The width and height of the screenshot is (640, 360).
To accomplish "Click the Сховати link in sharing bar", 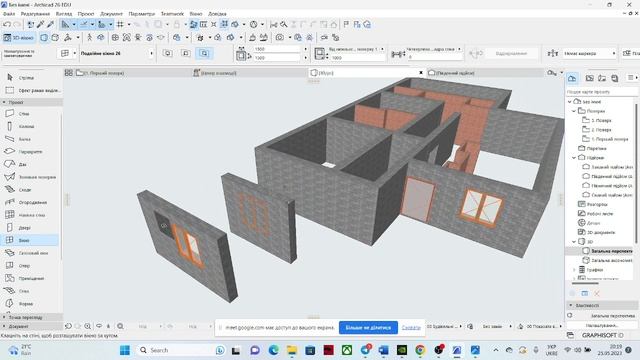I will click(411, 328).
